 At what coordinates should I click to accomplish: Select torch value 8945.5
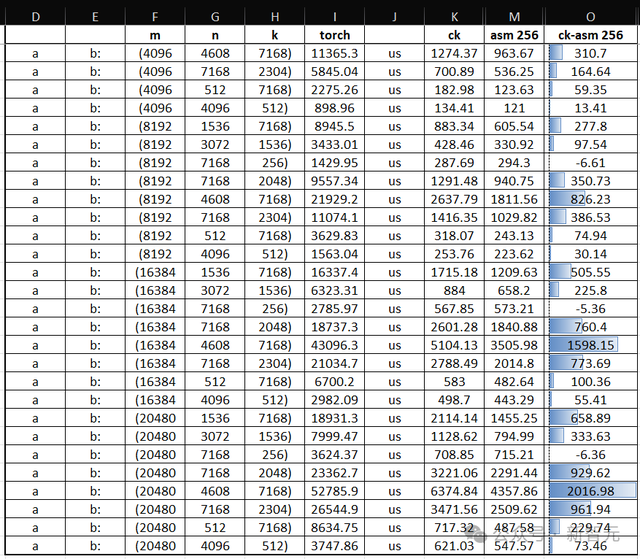(x=335, y=126)
